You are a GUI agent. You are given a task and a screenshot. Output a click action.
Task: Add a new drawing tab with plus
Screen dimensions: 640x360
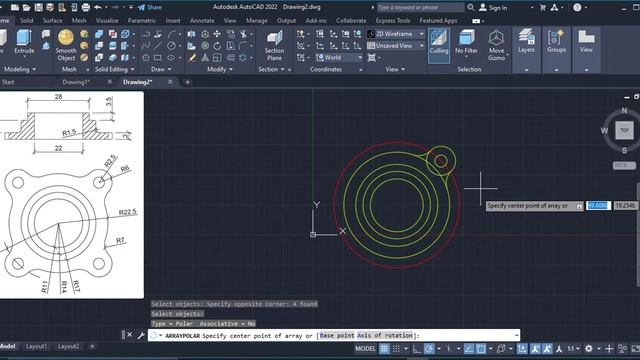pos(187,82)
